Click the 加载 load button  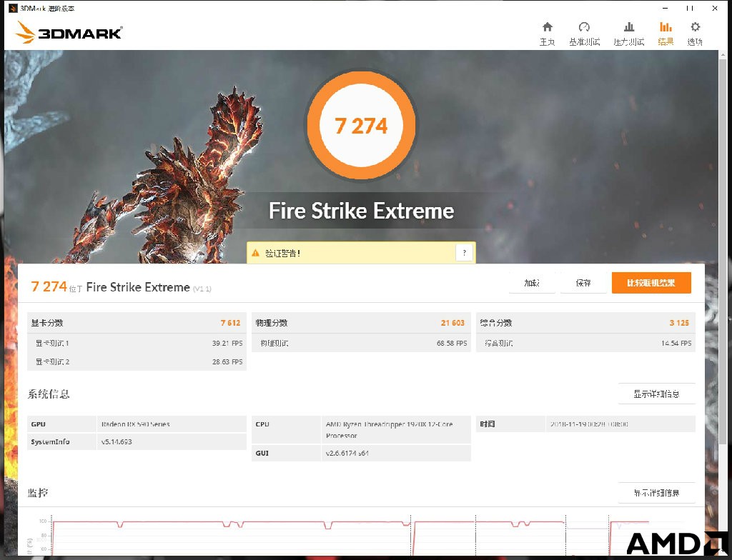coord(532,283)
